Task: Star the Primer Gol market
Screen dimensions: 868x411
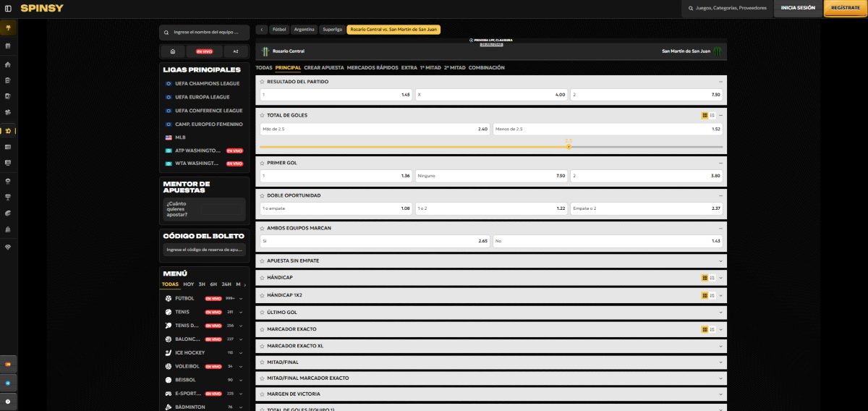Action: point(263,163)
